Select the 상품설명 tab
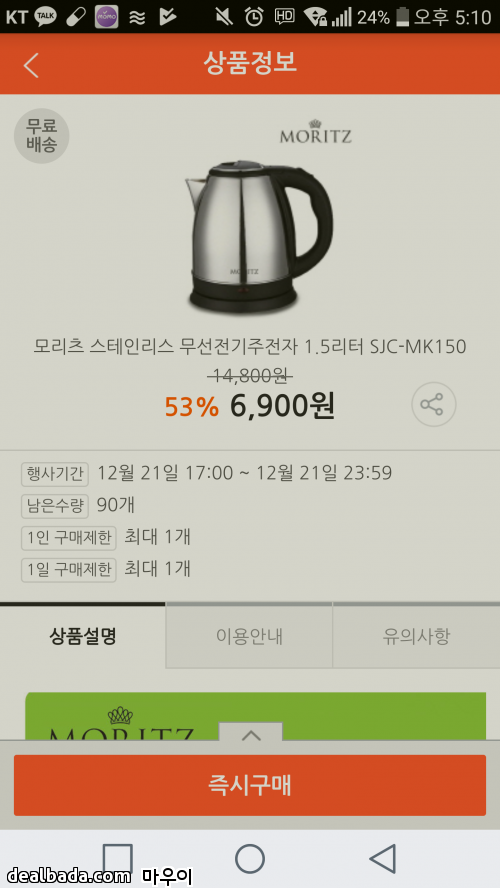The image size is (500, 888). click(83, 637)
